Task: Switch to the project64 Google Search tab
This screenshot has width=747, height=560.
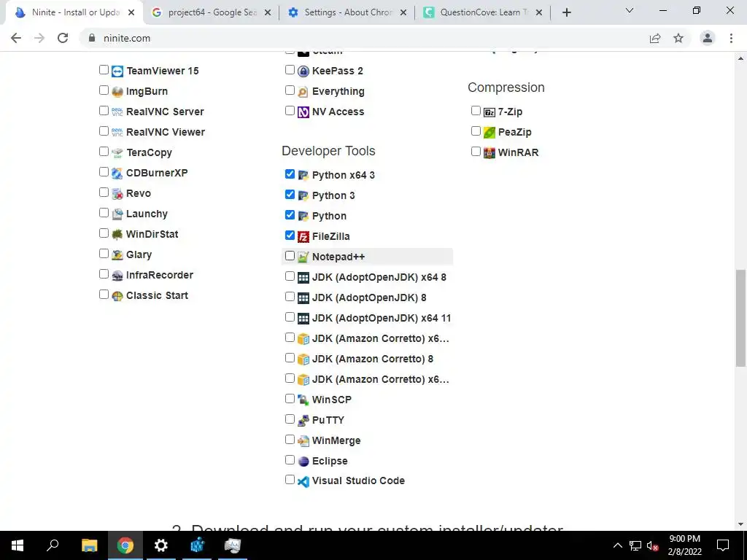Action: pos(212,12)
